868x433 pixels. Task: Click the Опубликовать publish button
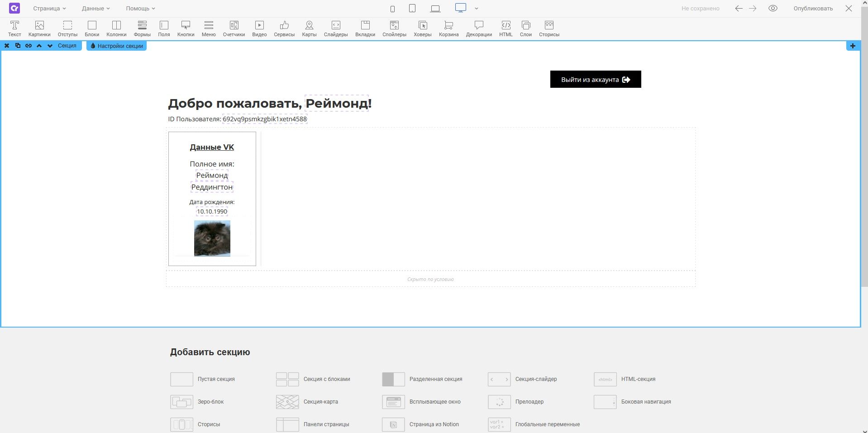coord(813,9)
